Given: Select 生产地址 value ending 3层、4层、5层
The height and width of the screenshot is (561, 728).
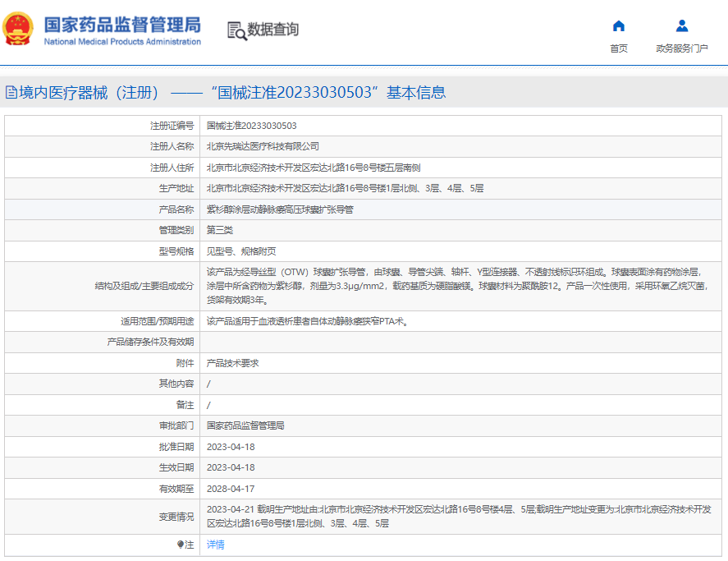Looking at the screenshot, I should pyautogui.click(x=345, y=188).
